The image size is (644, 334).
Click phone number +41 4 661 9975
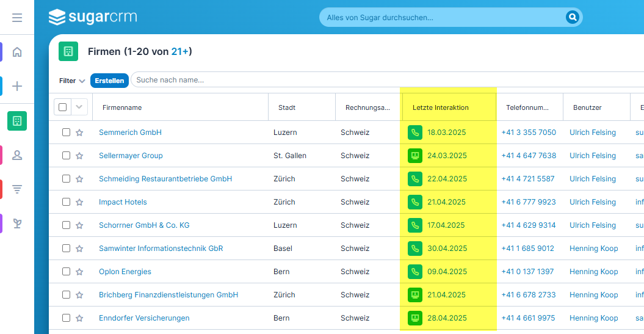click(528, 318)
